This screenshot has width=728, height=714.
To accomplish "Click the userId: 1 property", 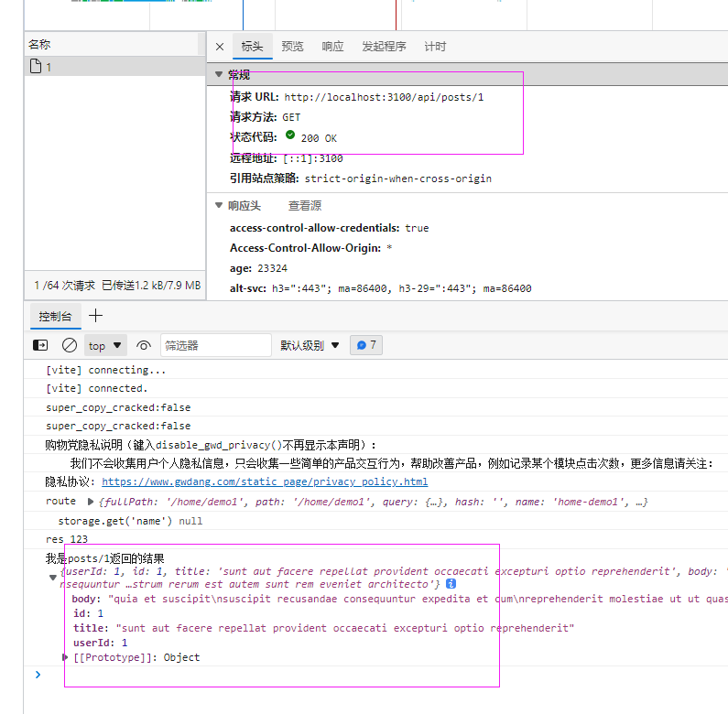I will coord(101,643).
